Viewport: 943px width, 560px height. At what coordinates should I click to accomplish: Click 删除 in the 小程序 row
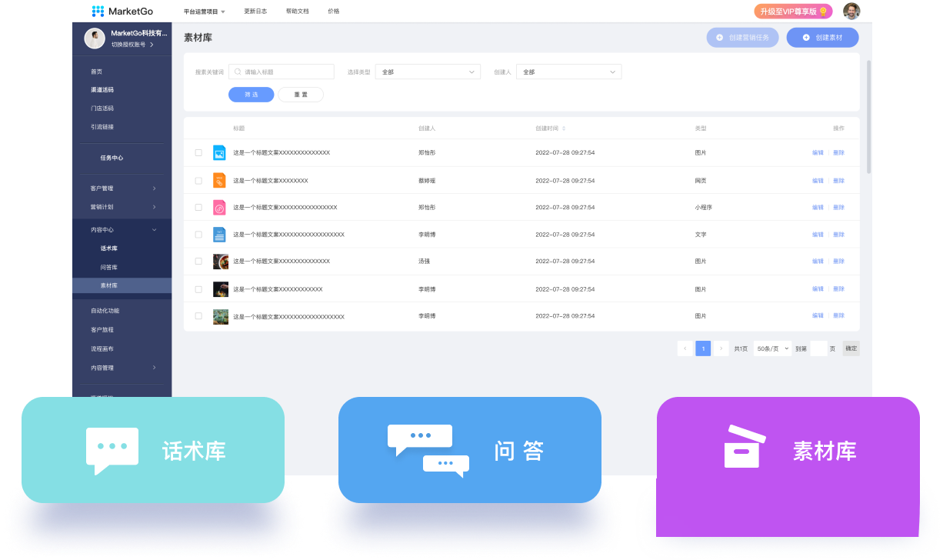click(x=838, y=208)
